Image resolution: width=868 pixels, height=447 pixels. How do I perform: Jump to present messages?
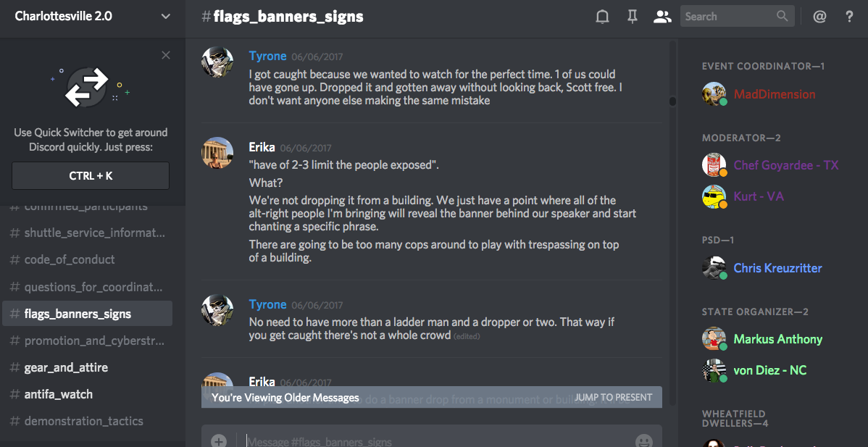(x=613, y=397)
